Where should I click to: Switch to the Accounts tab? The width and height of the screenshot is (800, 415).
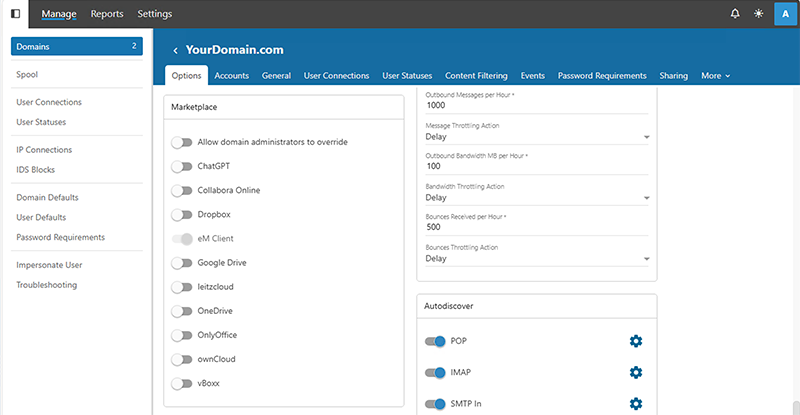(232, 76)
